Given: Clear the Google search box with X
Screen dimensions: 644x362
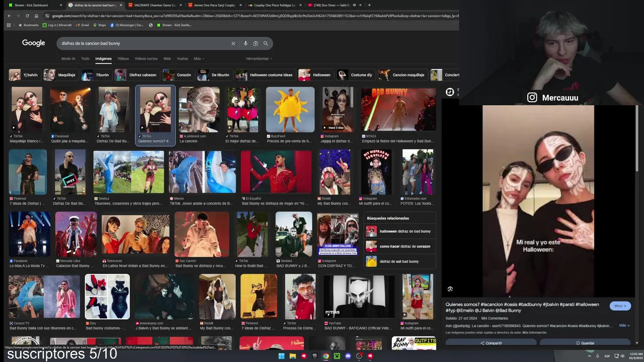Looking at the screenshot, I should [x=233, y=43].
